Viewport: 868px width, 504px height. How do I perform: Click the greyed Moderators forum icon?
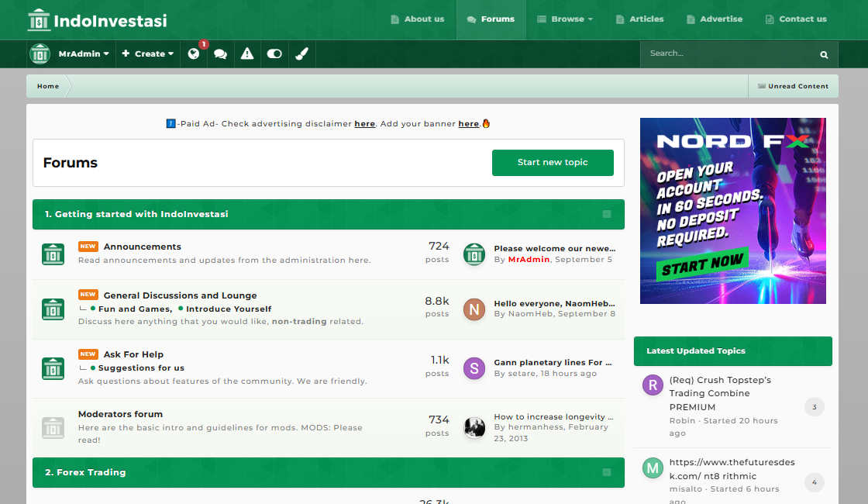click(53, 427)
